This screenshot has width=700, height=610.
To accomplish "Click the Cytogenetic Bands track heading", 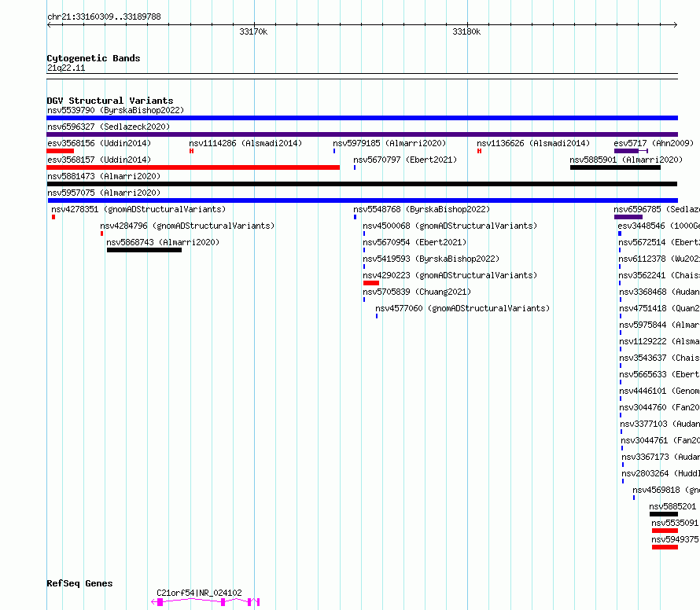I will 94,58.
